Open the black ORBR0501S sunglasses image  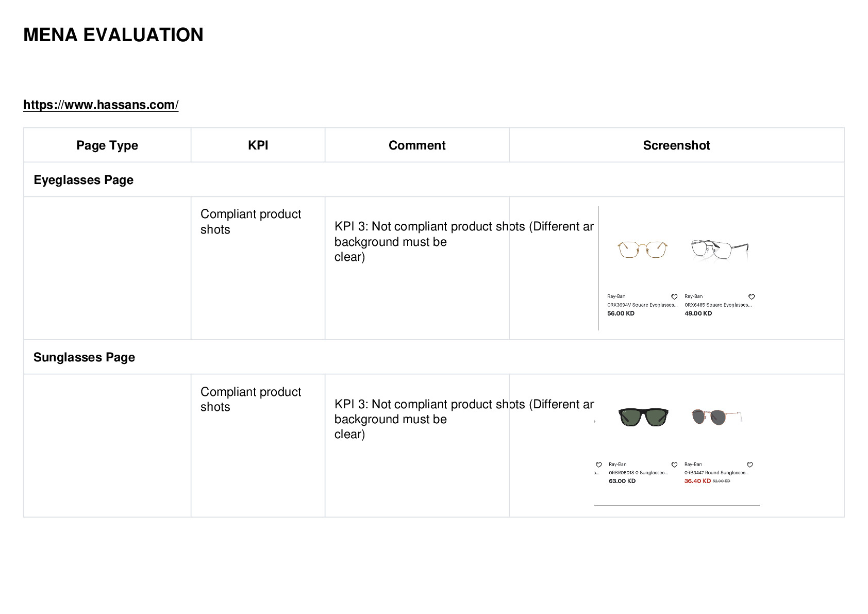click(643, 417)
